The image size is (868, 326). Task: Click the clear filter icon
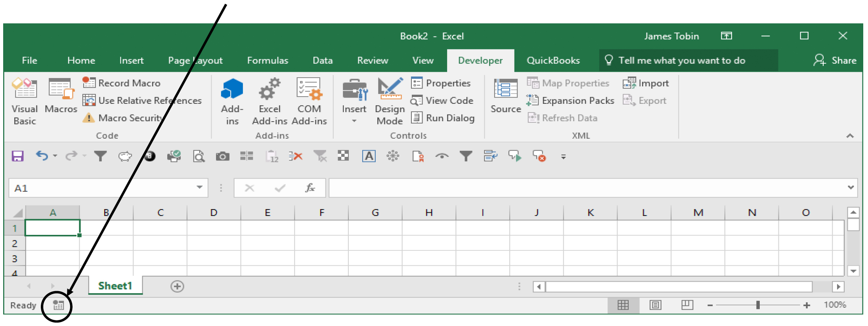coord(320,156)
